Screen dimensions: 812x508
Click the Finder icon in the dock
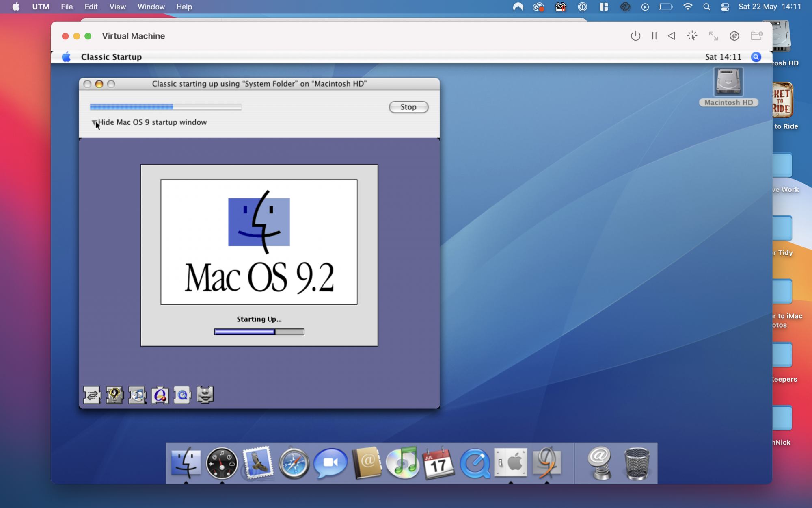point(185,462)
